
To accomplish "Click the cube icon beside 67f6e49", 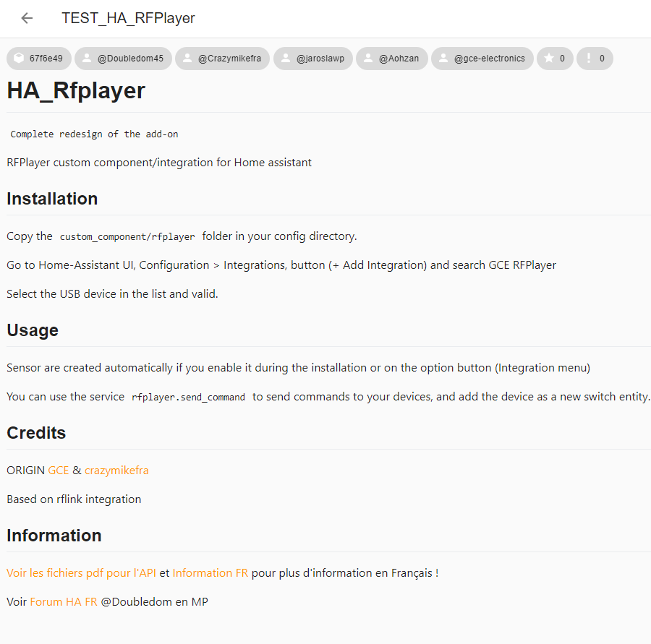I will (19, 58).
